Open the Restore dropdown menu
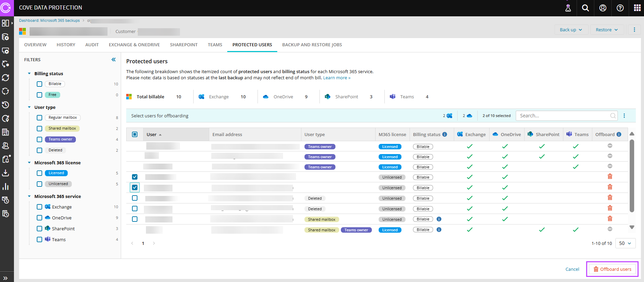The image size is (644, 282). [x=607, y=30]
